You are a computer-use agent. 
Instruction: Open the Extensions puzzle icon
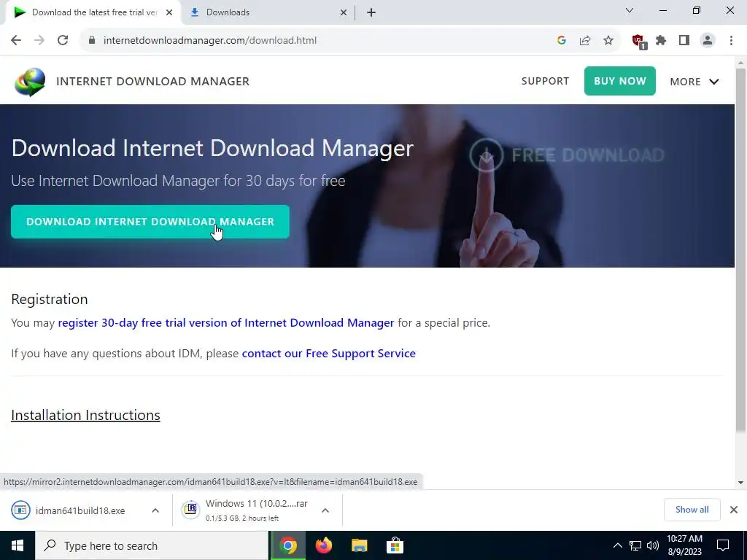(661, 41)
